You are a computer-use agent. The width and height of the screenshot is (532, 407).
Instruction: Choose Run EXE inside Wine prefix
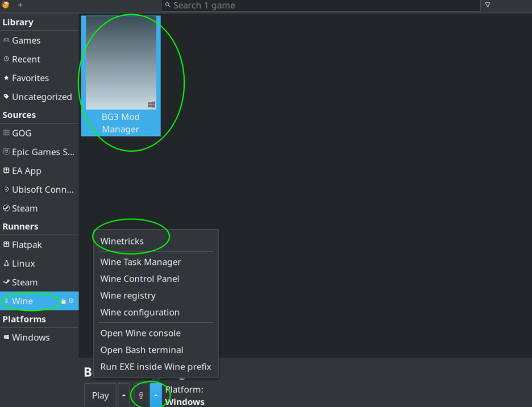pyautogui.click(x=156, y=367)
